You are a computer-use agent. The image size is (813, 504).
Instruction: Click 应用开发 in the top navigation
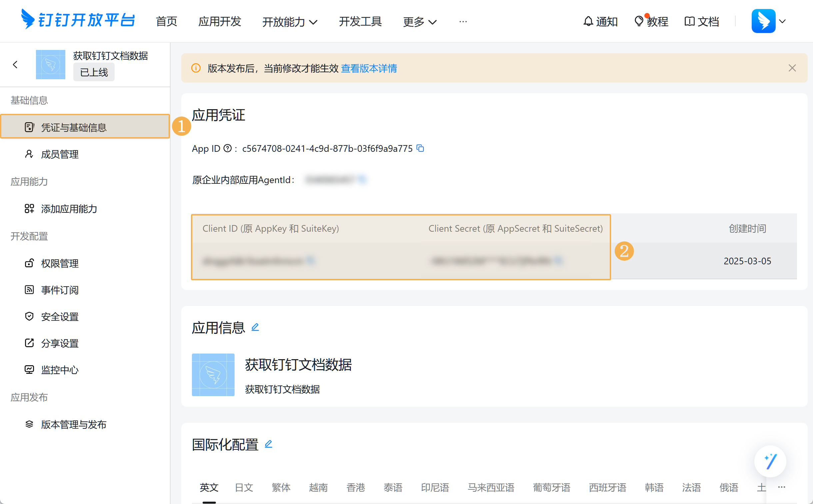point(220,22)
